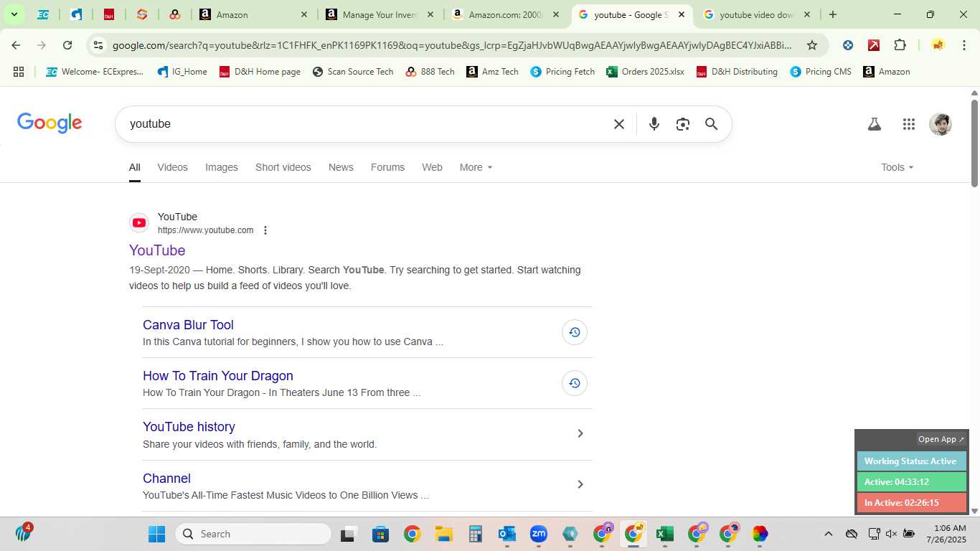The height and width of the screenshot is (551, 980).
Task: Open the tab search dropdown arrow
Action: [x=14, y=14]
